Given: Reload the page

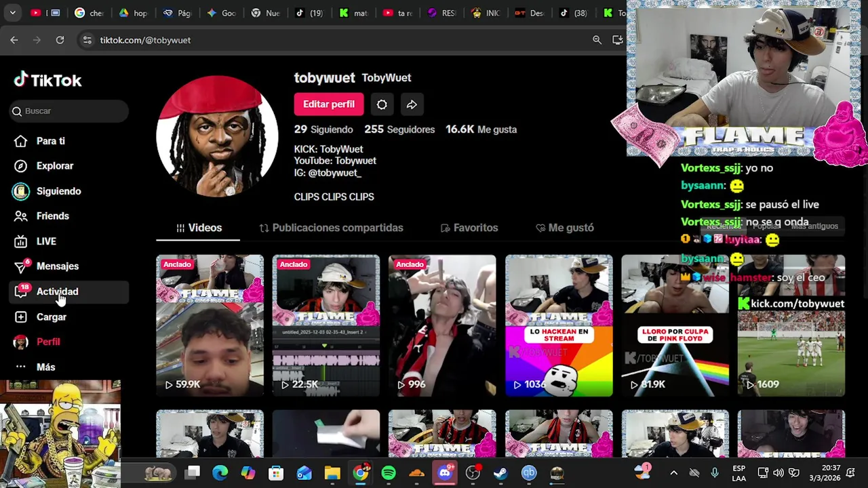Looking at the screenshot, I should tap(60, 40).
